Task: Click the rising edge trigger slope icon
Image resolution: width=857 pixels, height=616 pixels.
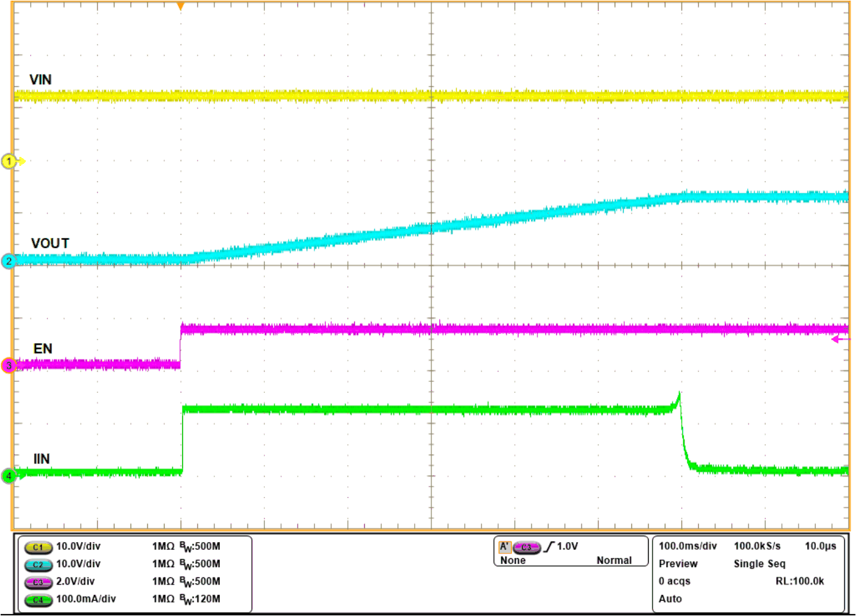Action: [x=549, y=547]
